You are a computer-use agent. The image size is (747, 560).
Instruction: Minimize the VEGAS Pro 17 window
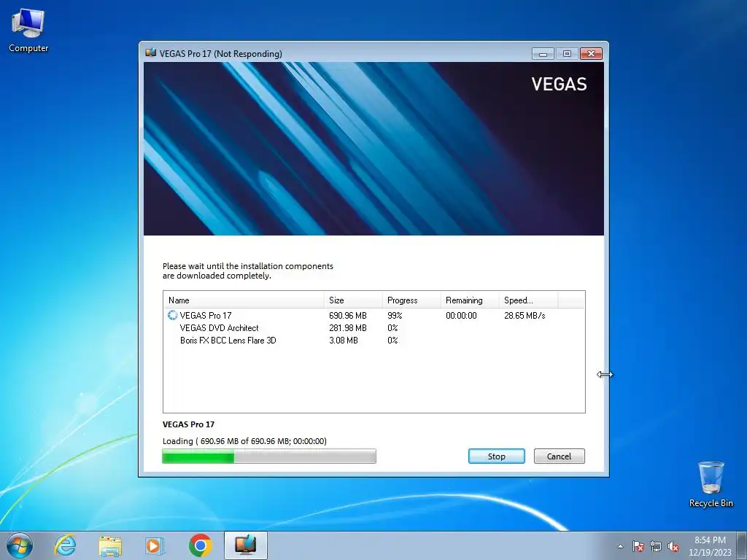543,53
